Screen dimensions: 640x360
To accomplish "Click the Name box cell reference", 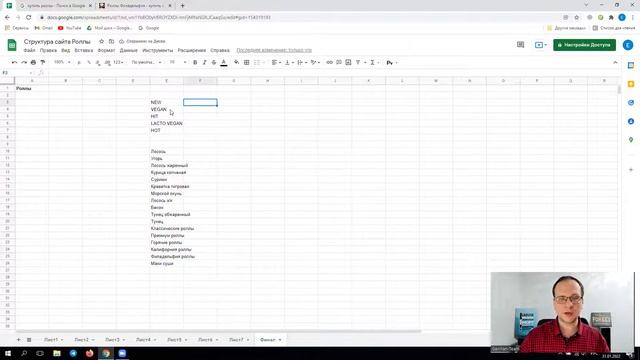I will click(x=16, y=73).
